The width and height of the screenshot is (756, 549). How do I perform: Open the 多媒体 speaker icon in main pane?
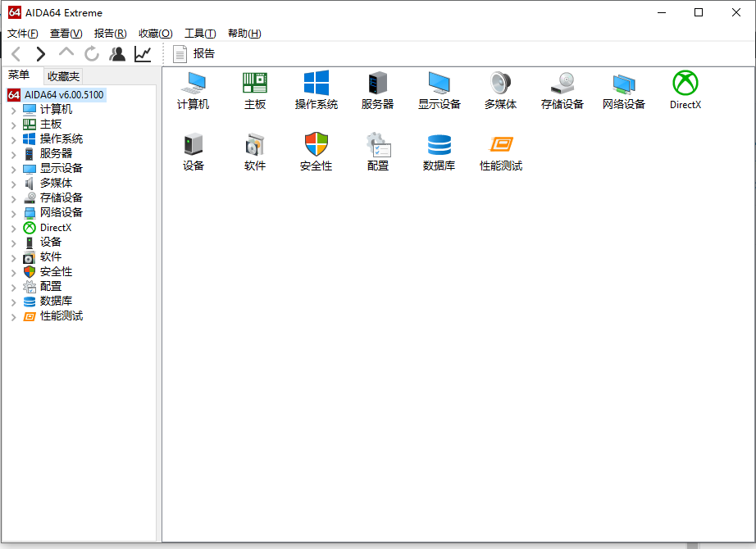click(500, 90)
